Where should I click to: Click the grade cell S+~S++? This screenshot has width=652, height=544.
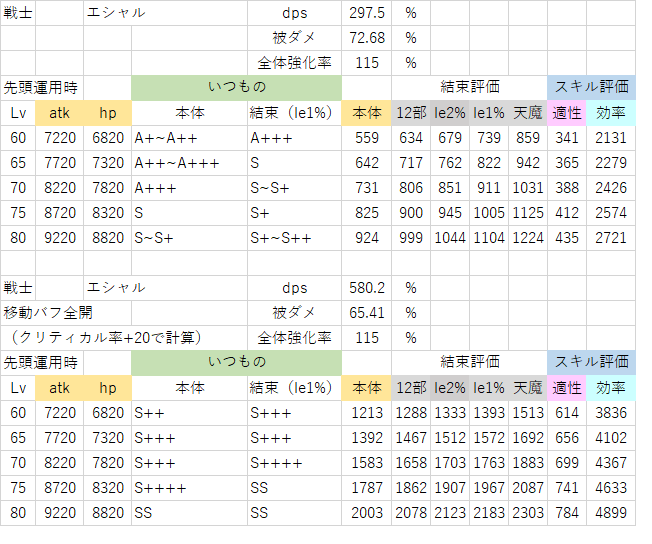(294, 238)
